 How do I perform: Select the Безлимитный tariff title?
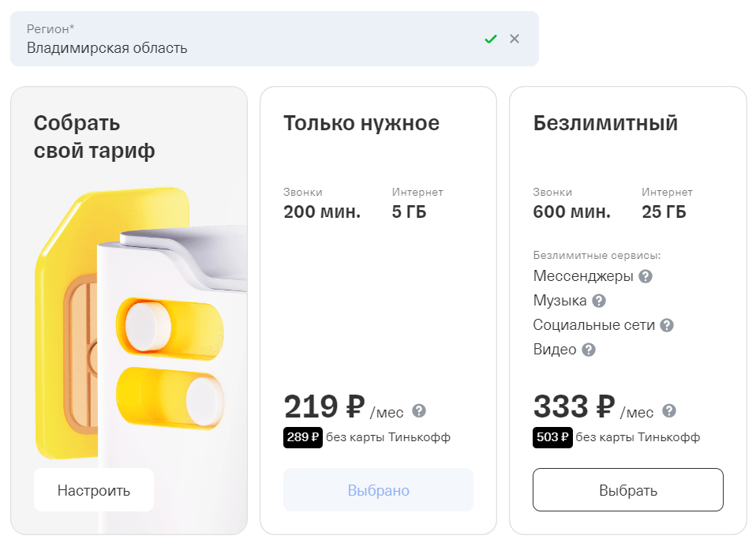point(605,123)
